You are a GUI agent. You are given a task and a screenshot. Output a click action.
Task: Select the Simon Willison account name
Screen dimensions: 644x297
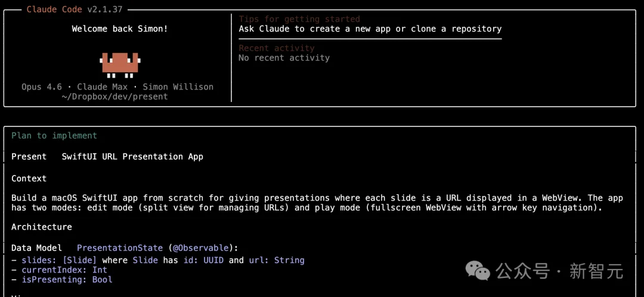point(178,87)
